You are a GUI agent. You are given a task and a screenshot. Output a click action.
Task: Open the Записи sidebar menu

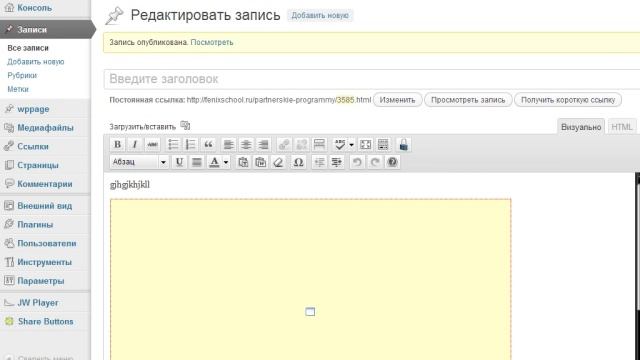pos(45,29)
